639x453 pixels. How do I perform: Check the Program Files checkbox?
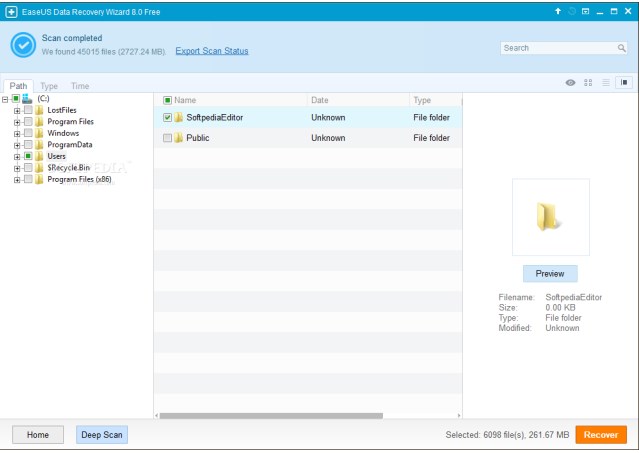[x=28, y=121]
